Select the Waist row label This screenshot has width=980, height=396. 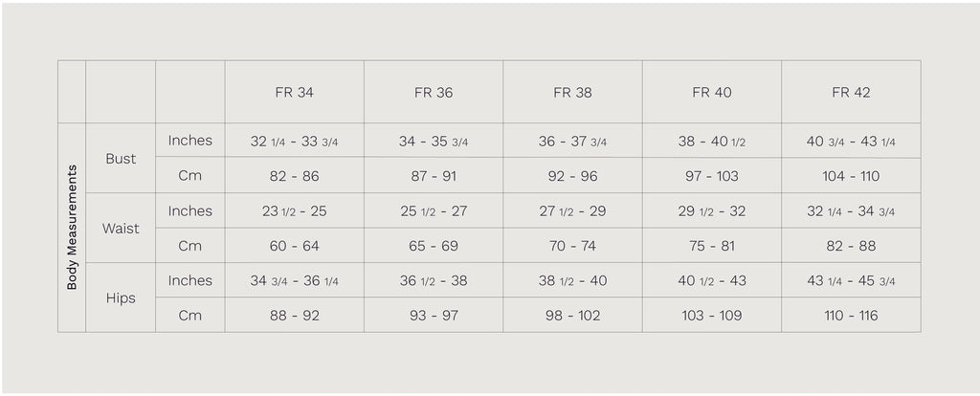[121, 229]
